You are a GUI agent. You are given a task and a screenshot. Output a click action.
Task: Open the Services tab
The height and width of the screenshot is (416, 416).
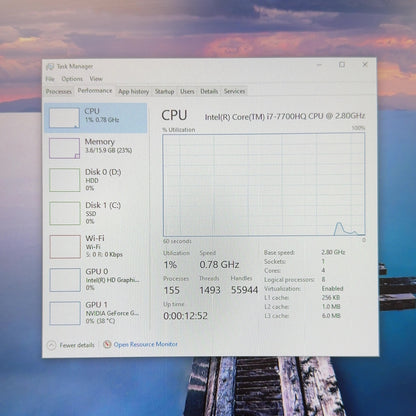click(x=234, y=91)
